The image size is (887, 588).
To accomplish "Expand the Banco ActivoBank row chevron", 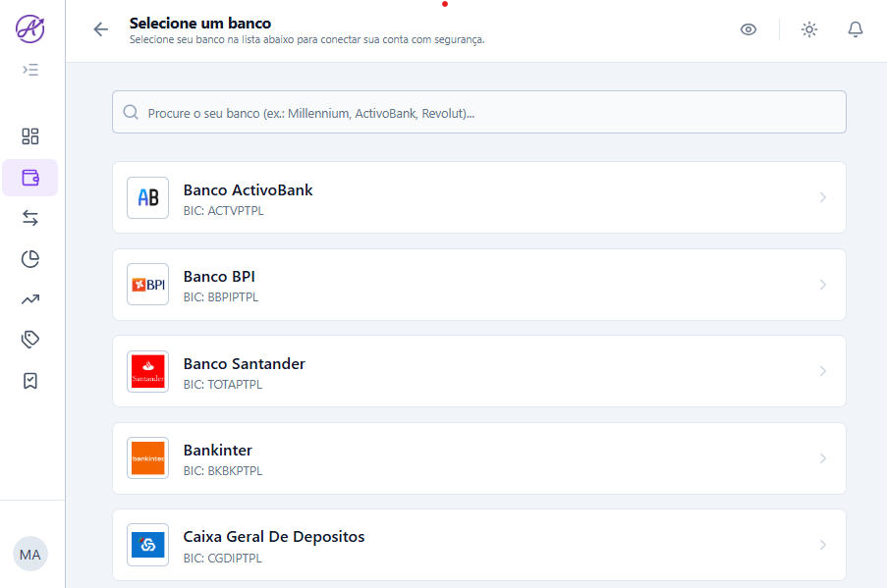I will [x=822, y=197].
